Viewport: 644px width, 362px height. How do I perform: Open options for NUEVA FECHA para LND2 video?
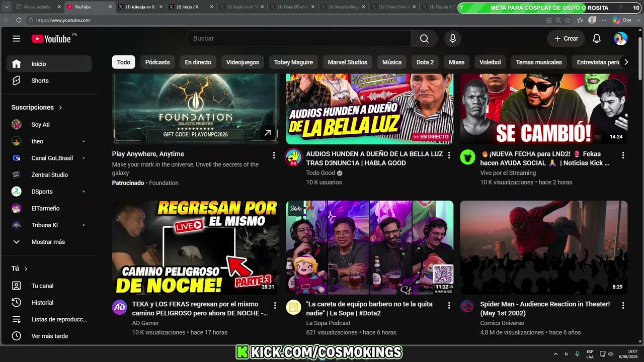[x=623, y=155]
